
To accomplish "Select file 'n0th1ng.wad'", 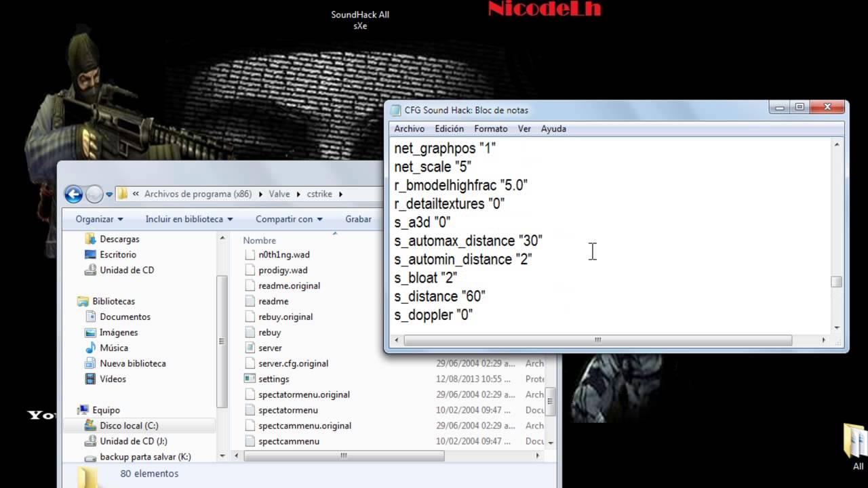I will pyautogui.click(x=284, y=254).
